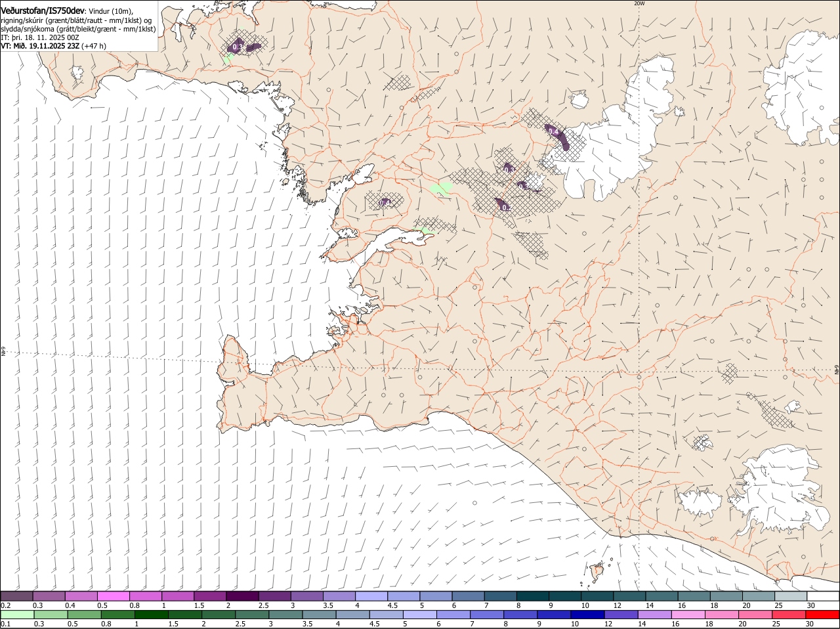The image size is (840, 629).
Task: Pick lower legend swatch between 16 and 18
Action: point(687,615)
